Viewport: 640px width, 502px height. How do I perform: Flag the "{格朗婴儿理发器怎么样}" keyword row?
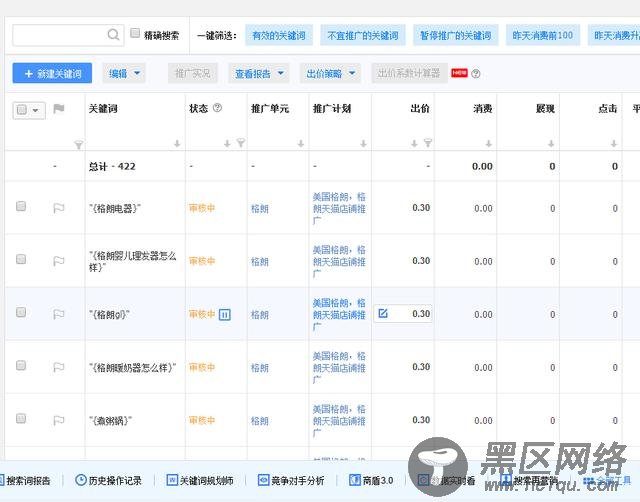point(59,261)
